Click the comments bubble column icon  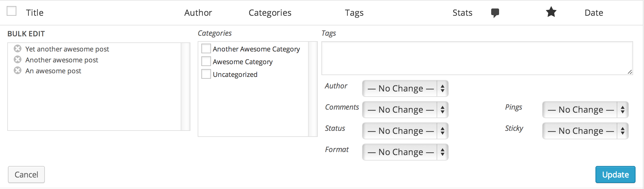pos(495,13)
